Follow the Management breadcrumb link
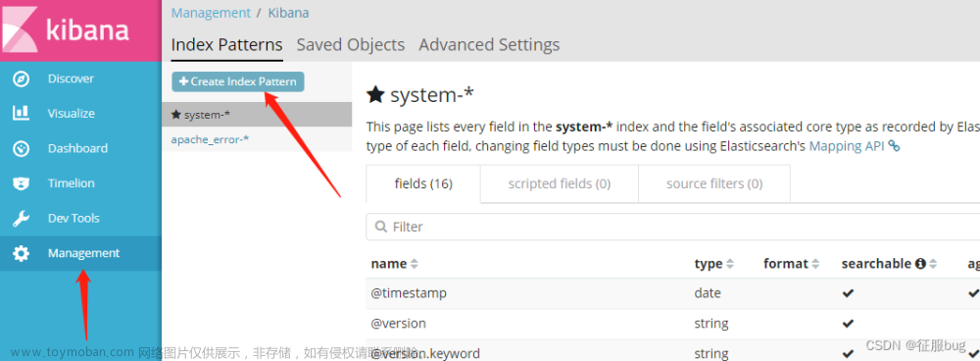This screenshot has height=361, width=980. pos(211,13)
